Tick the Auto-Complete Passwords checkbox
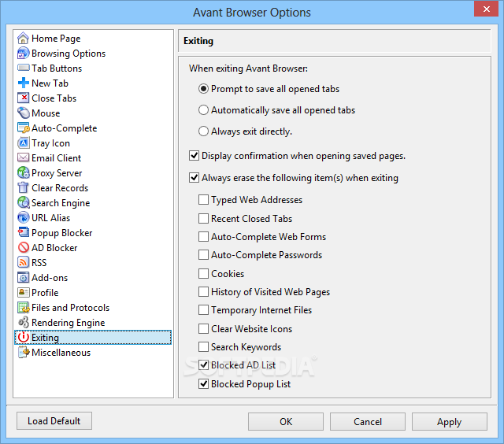 [203, 255]
